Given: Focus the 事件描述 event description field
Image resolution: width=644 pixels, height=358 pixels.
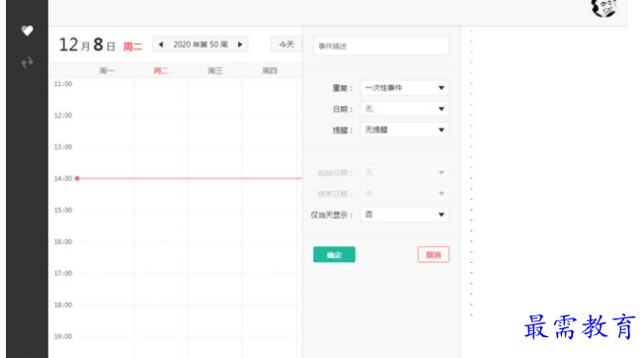Looking at the screenshot, I should tap(381, 46).
